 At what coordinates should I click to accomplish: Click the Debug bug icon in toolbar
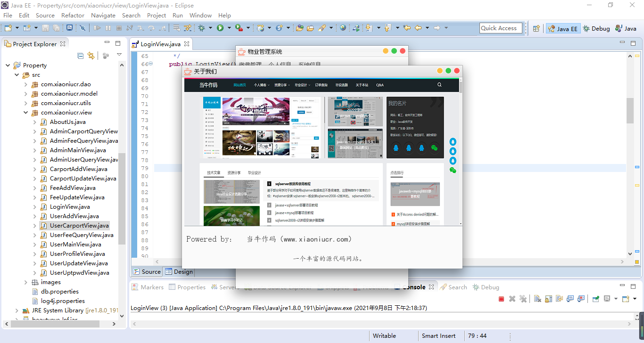tap(201, 28)
